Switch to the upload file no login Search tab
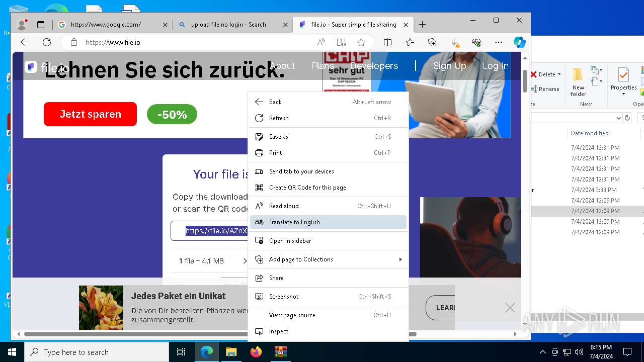The width and height of the screenshot is (644, 362). point(232,24)
